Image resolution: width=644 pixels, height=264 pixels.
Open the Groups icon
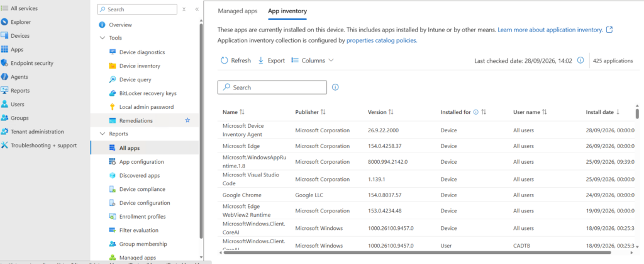[4, 118]
